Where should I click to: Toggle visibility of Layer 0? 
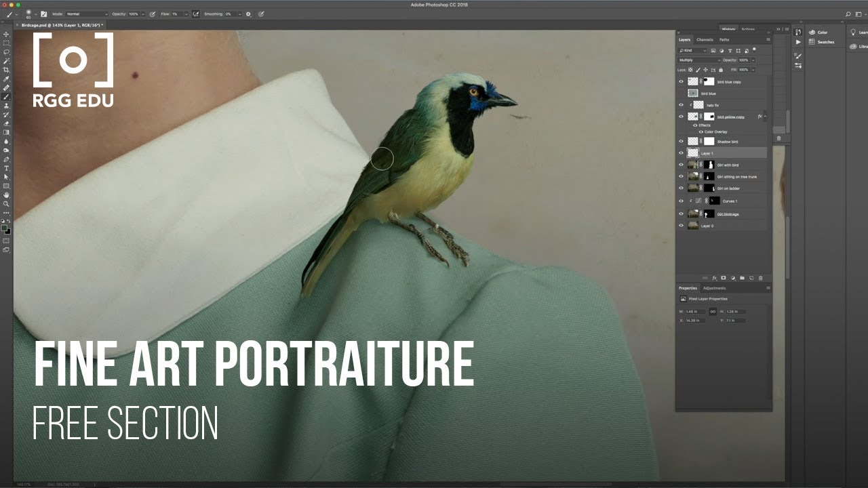tap(682, 226)
